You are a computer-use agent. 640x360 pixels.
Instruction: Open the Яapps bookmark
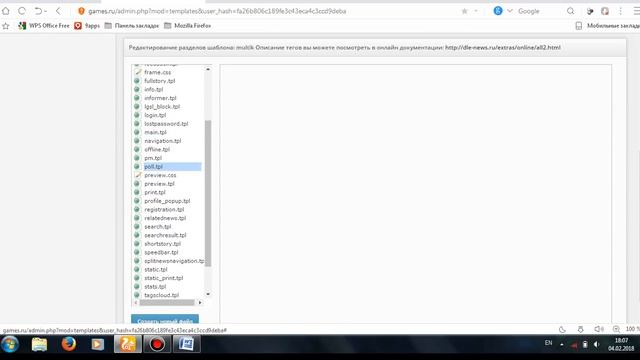click(87, 26)
